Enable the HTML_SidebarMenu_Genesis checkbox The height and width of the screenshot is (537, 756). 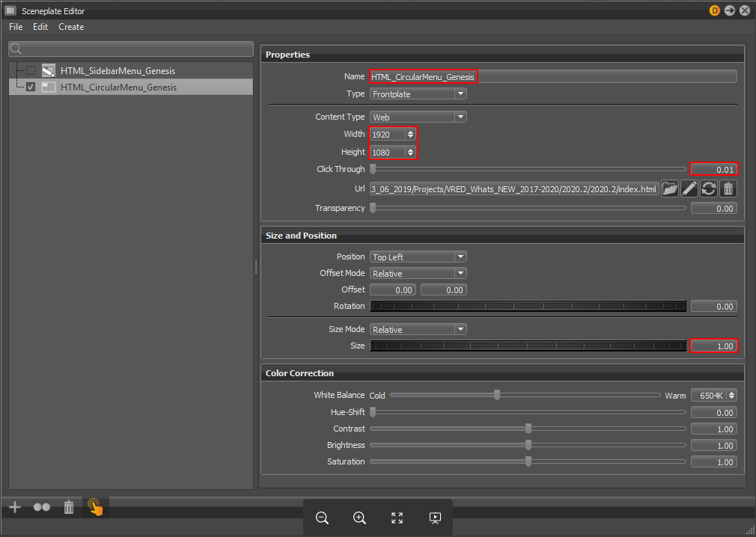[31, 70]
